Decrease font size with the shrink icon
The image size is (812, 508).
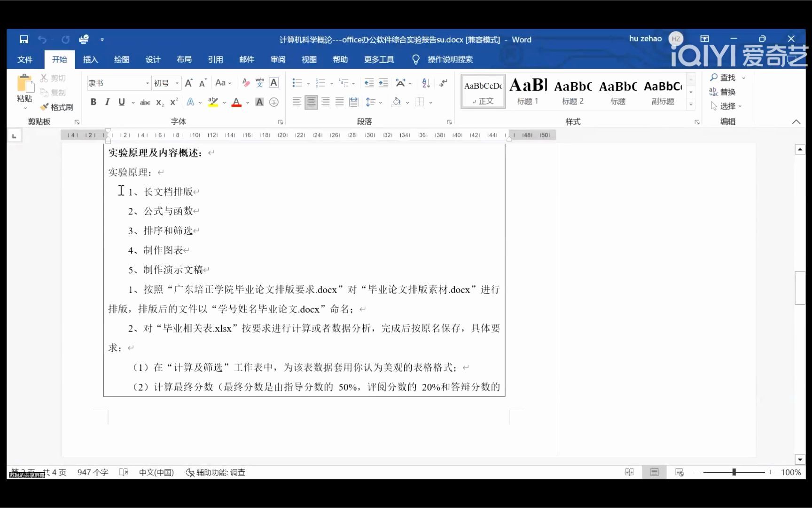click(203, 83)
